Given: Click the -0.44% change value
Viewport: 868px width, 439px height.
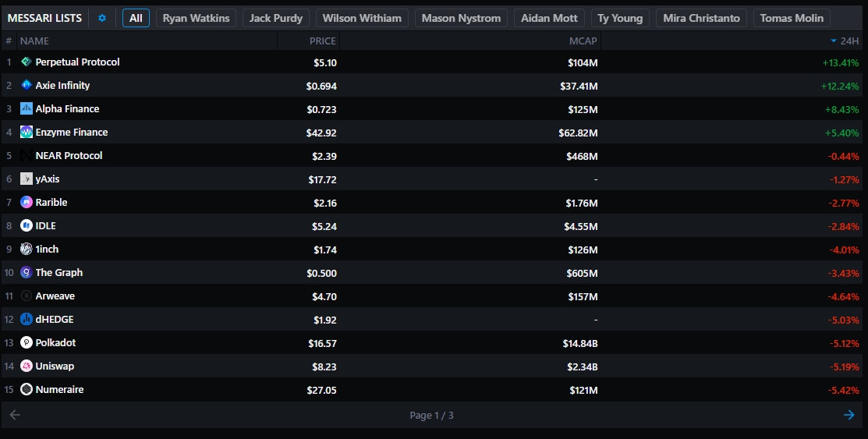Looking at the screenshot, I should pyautogui.click(x=843, y=156).
